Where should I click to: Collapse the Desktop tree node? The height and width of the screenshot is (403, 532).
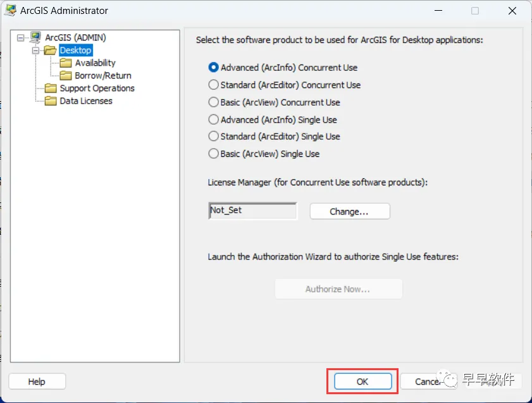[35, 51]
